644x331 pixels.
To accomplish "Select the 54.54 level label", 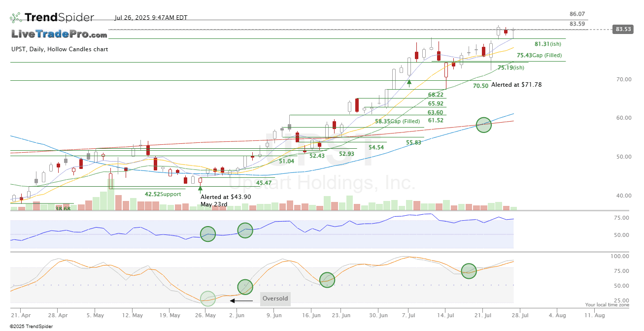I will point(376,148).
